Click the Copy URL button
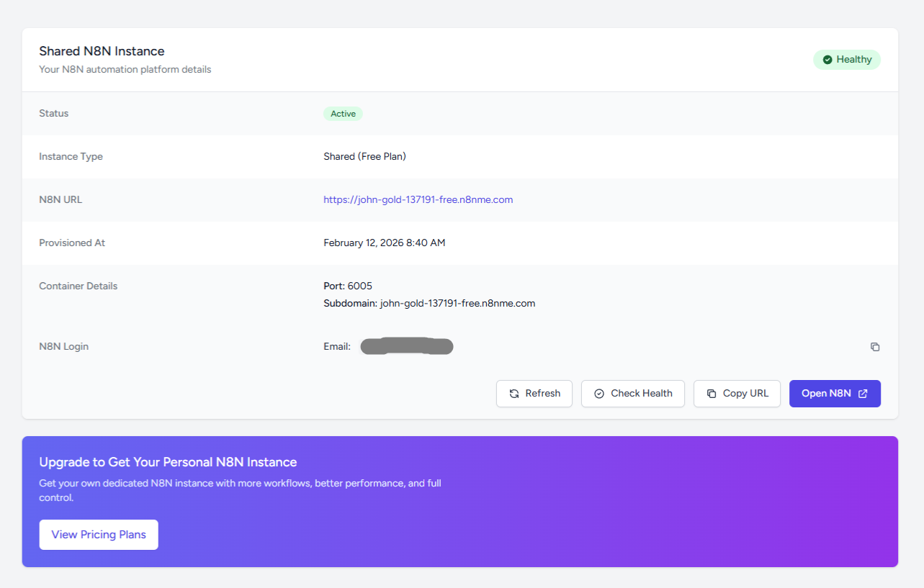The height and width of the screenshot is (588, 924). (x=737, y=393)
